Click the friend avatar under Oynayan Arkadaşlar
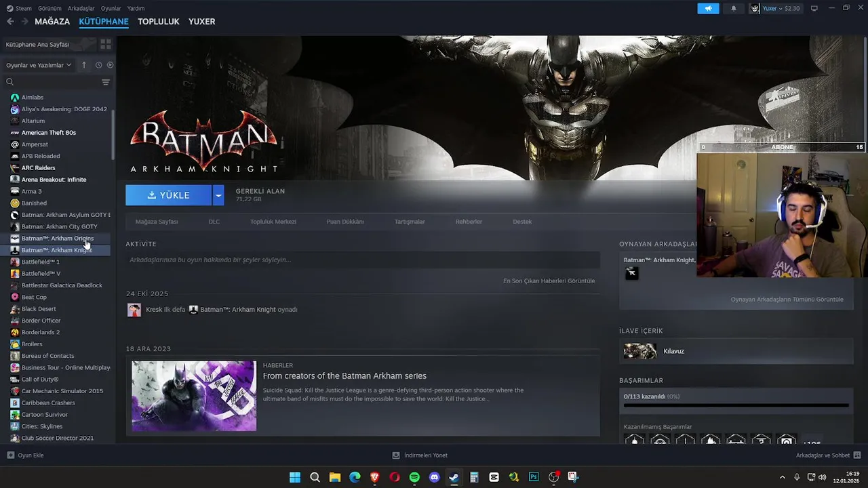The width and height of the screenshot is (868, 488). [631, 273]
